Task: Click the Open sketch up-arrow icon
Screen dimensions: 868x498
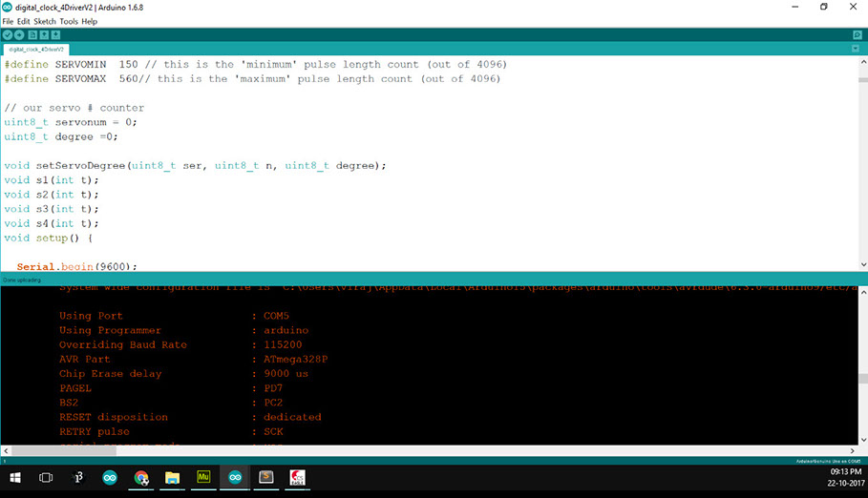Action: coord(44,35)
